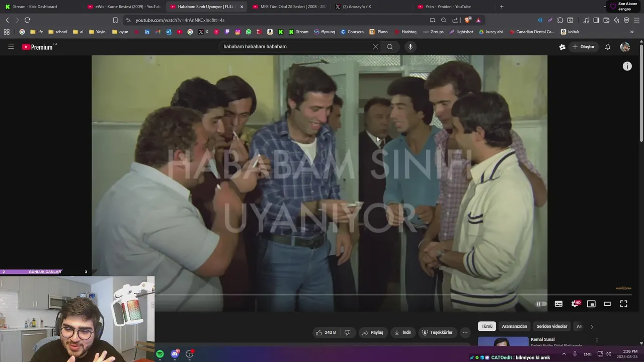Image resolution: width=644 pixels, height=362 pixels.
Task: Open Spotify from the taskbar
Action: [x=160, y=354]
